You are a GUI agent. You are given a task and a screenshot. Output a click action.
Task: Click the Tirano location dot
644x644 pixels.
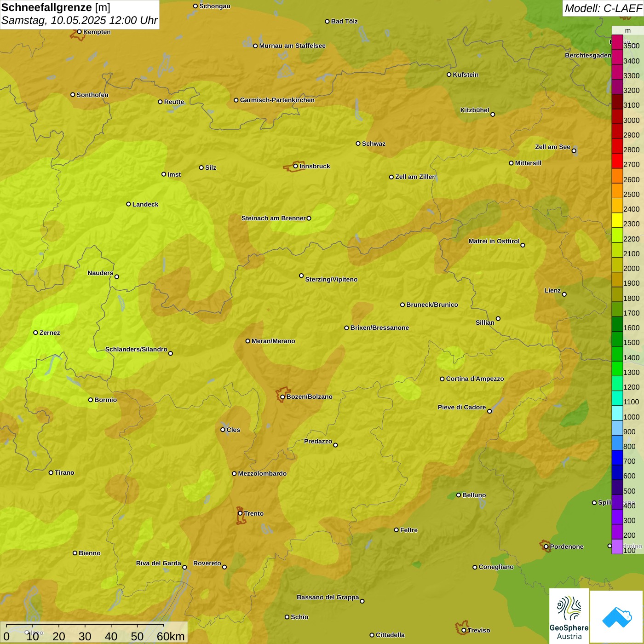tap(51, 472)
